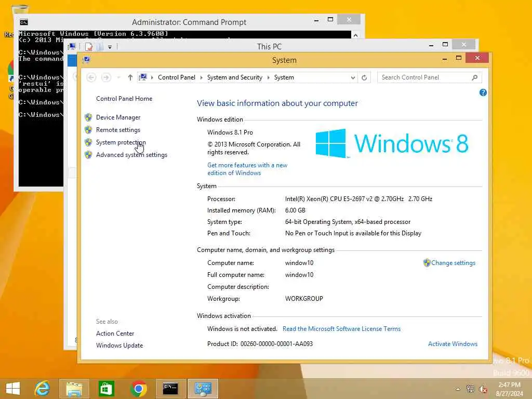Click the Control Panel taskbar button
532x399 pixels.
[x=203, y=389]
